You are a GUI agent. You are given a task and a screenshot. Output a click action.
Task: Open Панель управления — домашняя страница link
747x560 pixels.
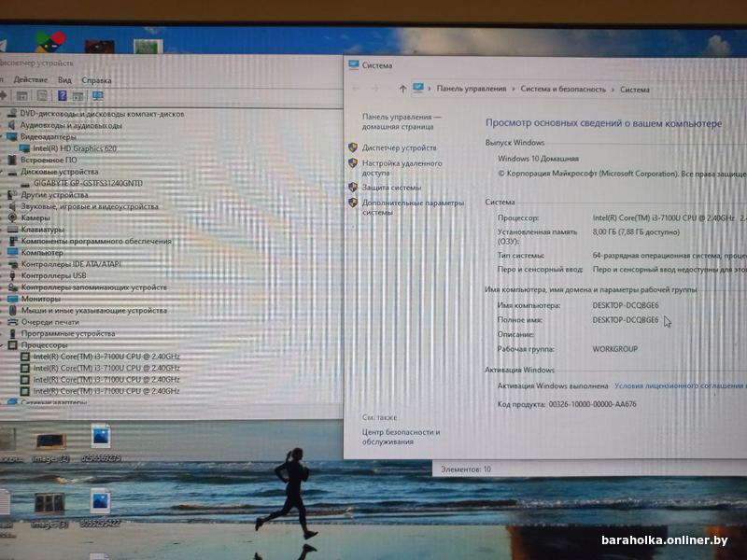402,121
